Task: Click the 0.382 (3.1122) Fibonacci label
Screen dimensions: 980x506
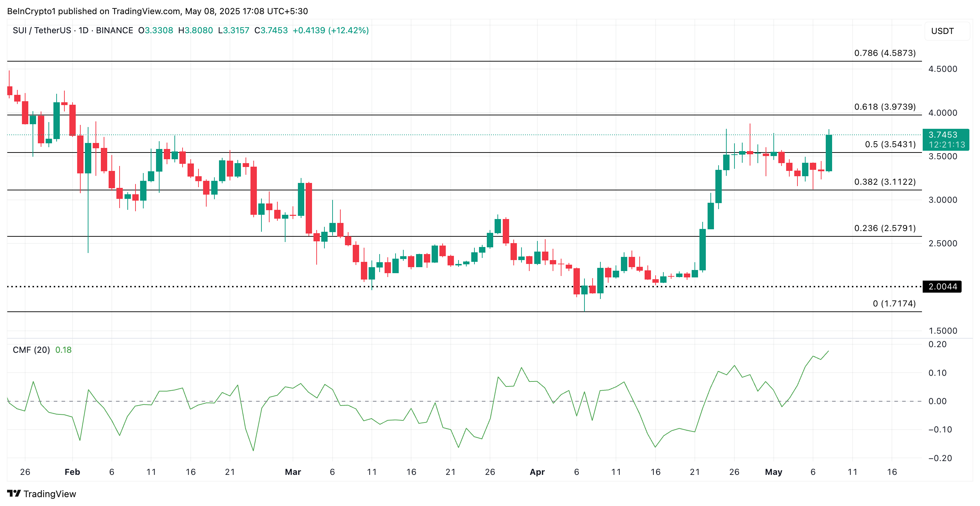Action: pyautogui.click(x=884, y=182)
